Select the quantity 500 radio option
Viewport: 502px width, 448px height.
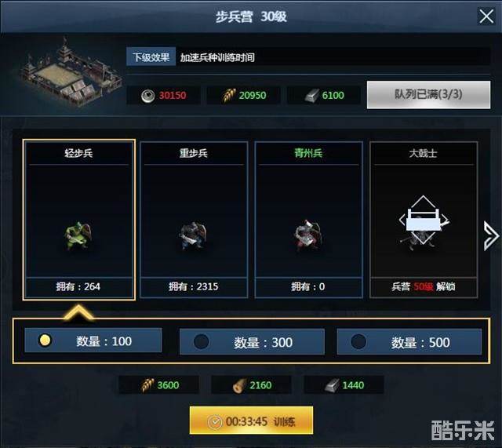point(409,342)
